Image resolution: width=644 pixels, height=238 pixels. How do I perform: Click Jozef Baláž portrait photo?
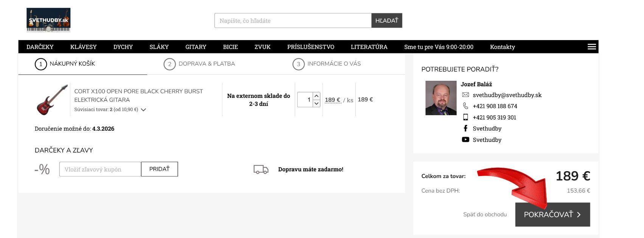coord(441,98)
